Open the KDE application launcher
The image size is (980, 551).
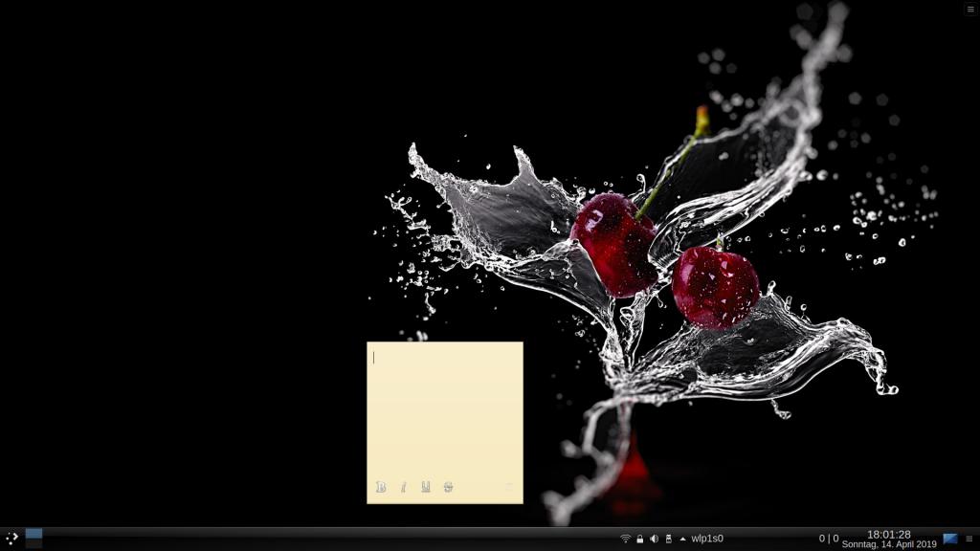point(11,538)
